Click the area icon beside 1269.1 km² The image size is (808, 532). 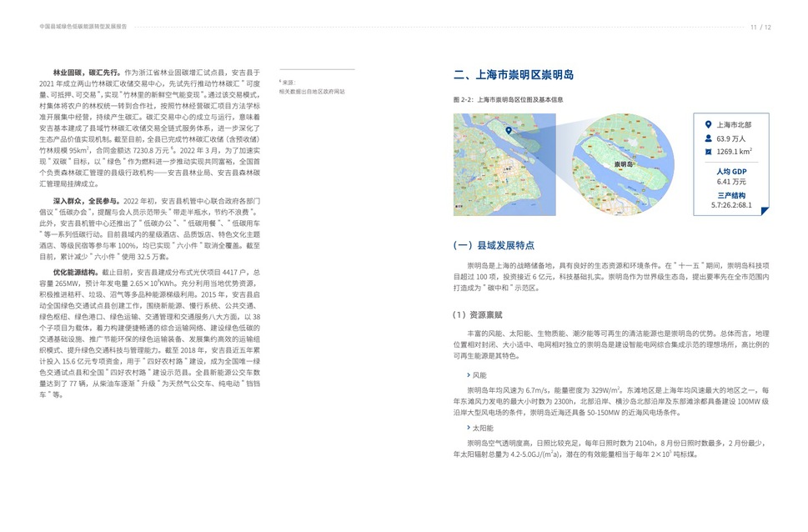(x=708, y=152)
